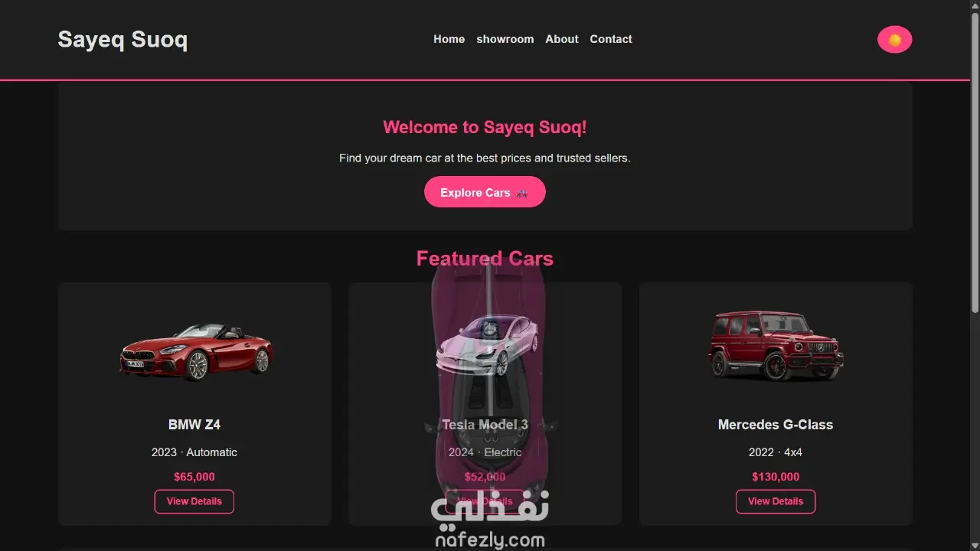Click the $130,000 price on Mercedes card
Image resolution: width=980 pixels, height=551 pixels.
(x=776, y=477)
